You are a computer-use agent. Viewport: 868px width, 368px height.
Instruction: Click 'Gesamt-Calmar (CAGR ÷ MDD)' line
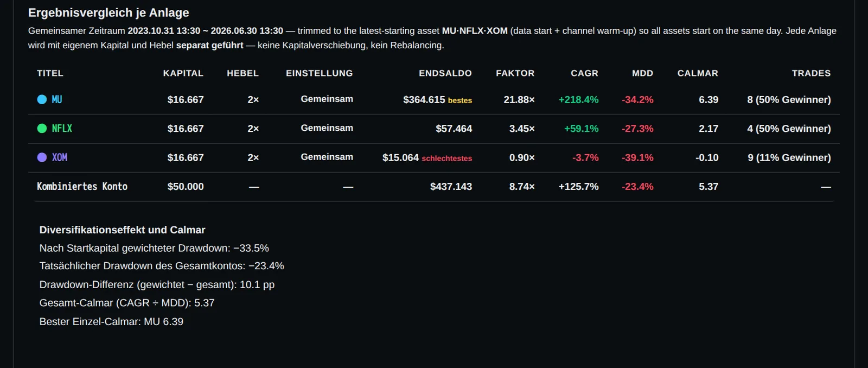(x=127, y=303)
